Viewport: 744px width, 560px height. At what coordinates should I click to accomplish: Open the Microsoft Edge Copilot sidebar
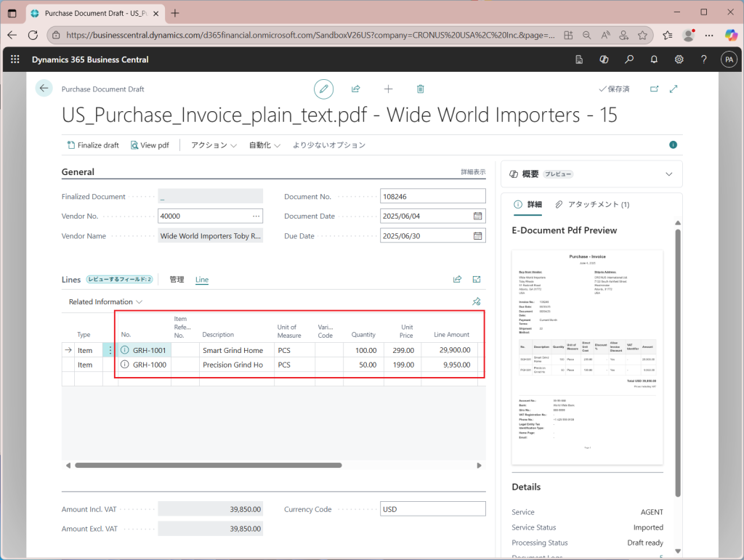731,35
